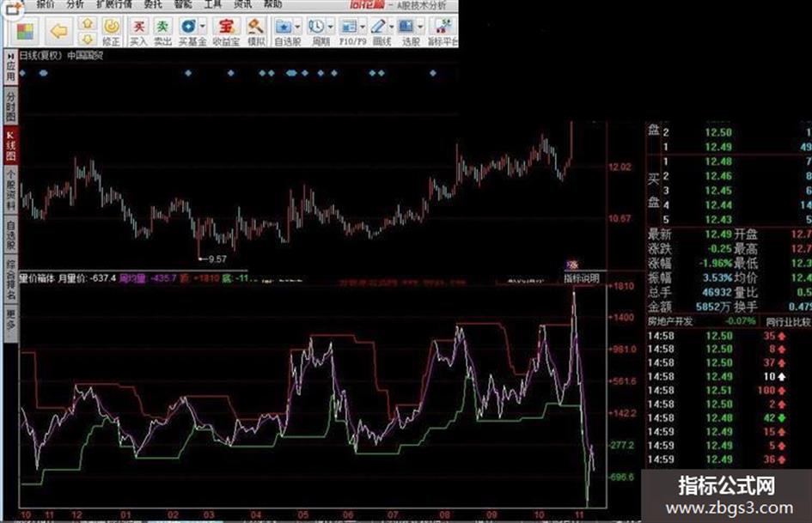Click the 指标说明 button

coord(582,279)
